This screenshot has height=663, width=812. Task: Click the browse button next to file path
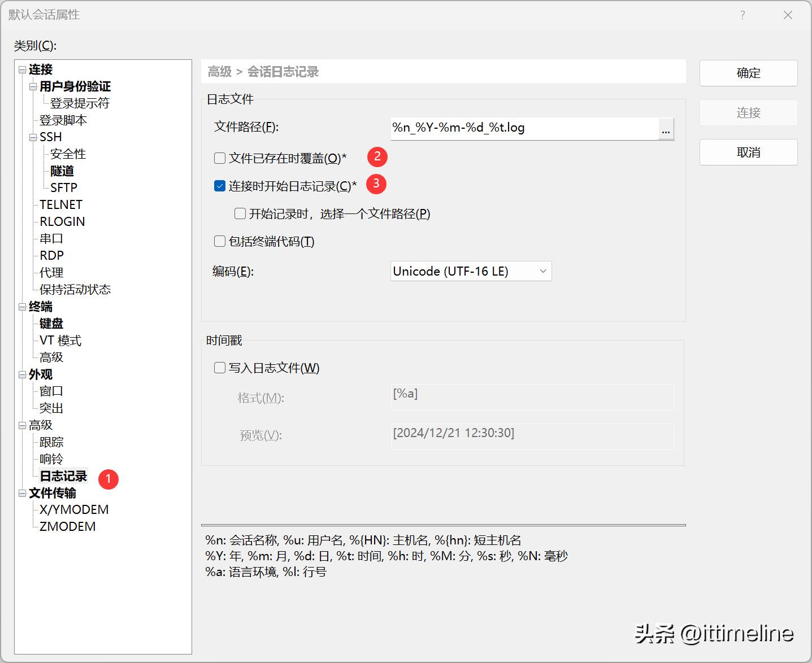click(666, 129)
